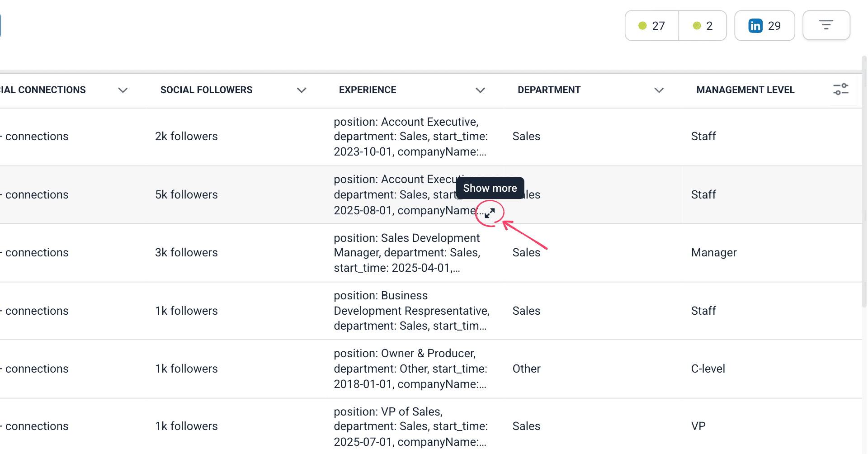Select the 'VP' management level cell
Image resolution: width=868 pixels, height=454 pixels.
[x=698, y=426]
